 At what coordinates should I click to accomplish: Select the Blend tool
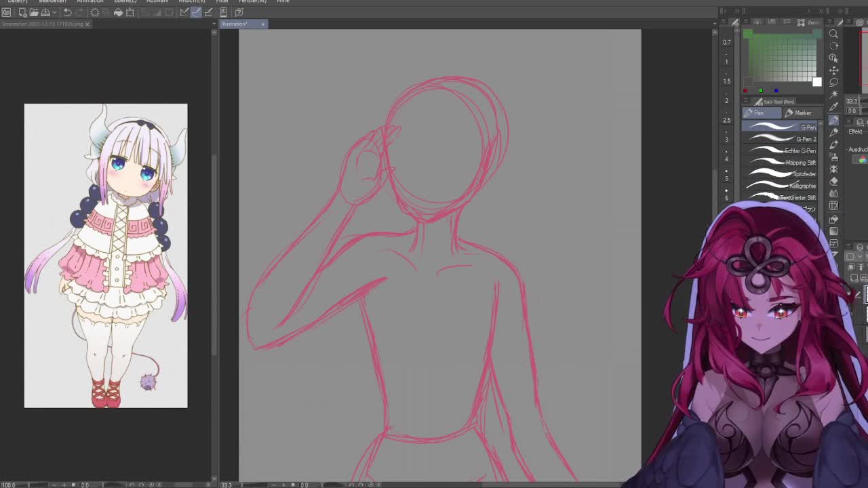(833, 193)
